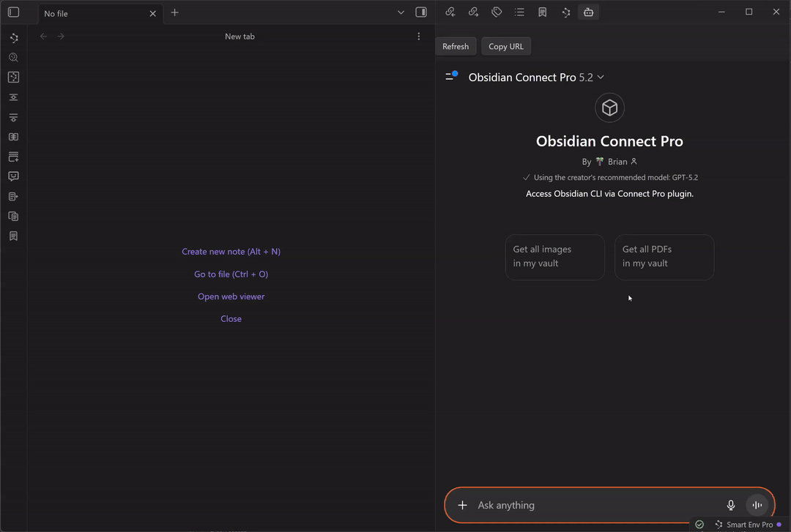791x532 pixels.
Task: Open the tags pane icon
Action: 497,12
